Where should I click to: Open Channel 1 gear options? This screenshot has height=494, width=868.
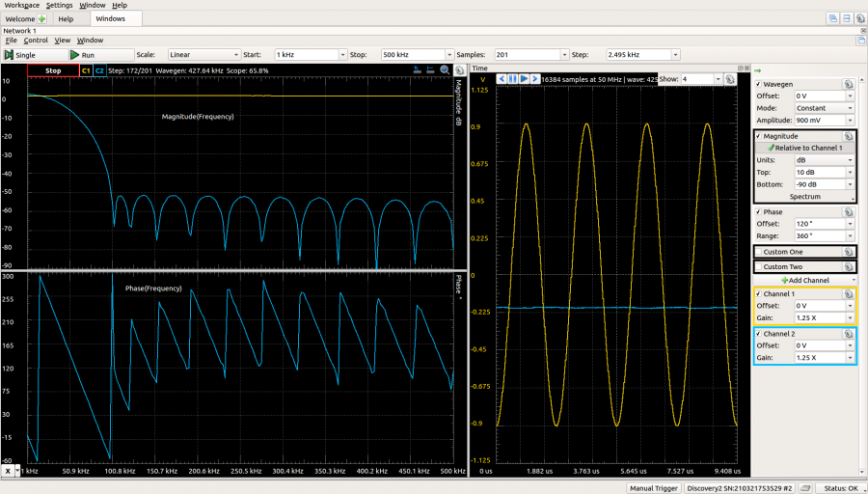(x=848, y=294)
